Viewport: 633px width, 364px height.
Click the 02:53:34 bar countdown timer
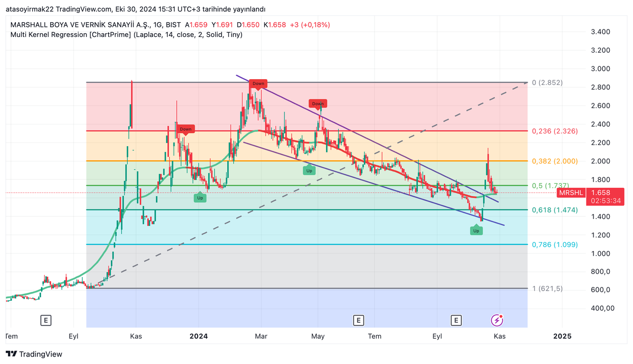point(605,201)
